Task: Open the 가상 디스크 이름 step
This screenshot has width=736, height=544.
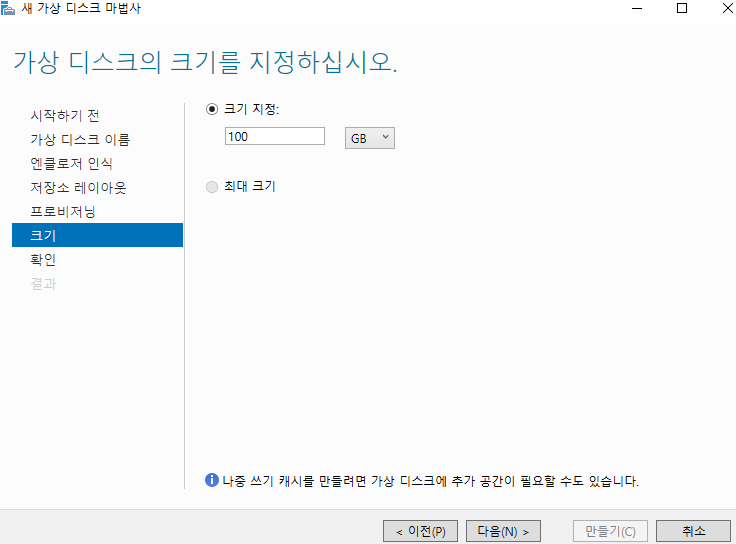Action: click(80, 139)
